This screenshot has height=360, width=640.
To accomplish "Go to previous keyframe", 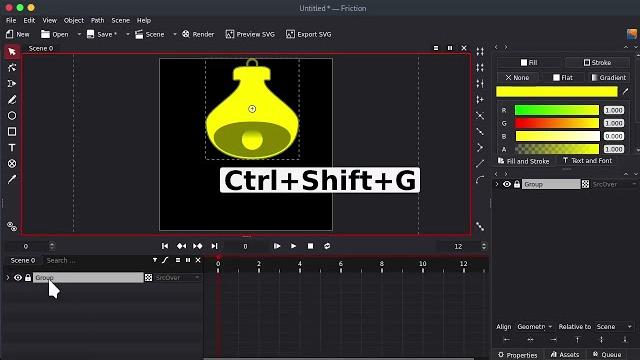I will coord(181,246).
